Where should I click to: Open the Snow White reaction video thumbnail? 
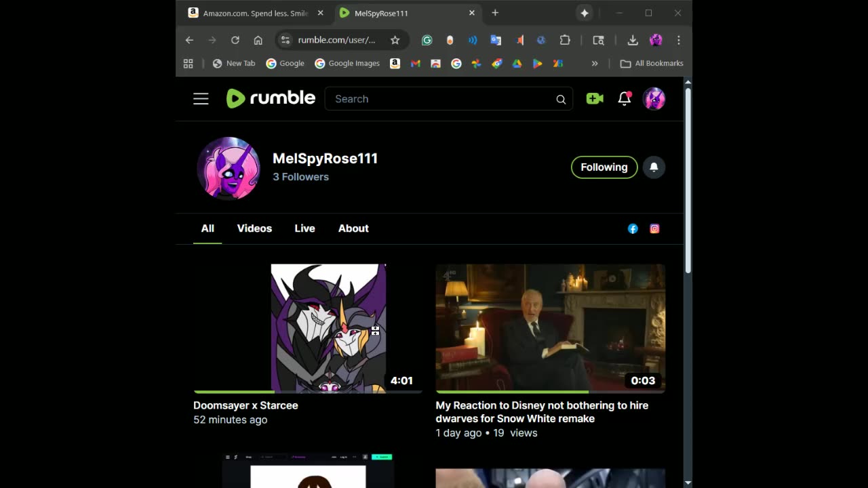550,328
